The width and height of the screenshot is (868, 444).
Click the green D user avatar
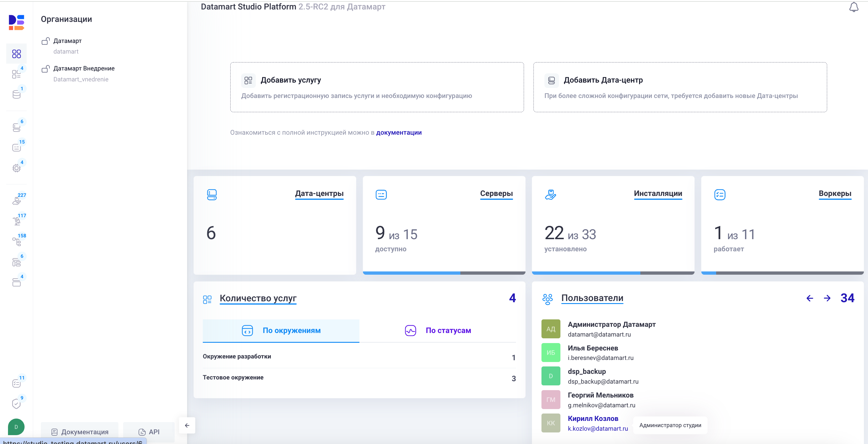(16, 427)
